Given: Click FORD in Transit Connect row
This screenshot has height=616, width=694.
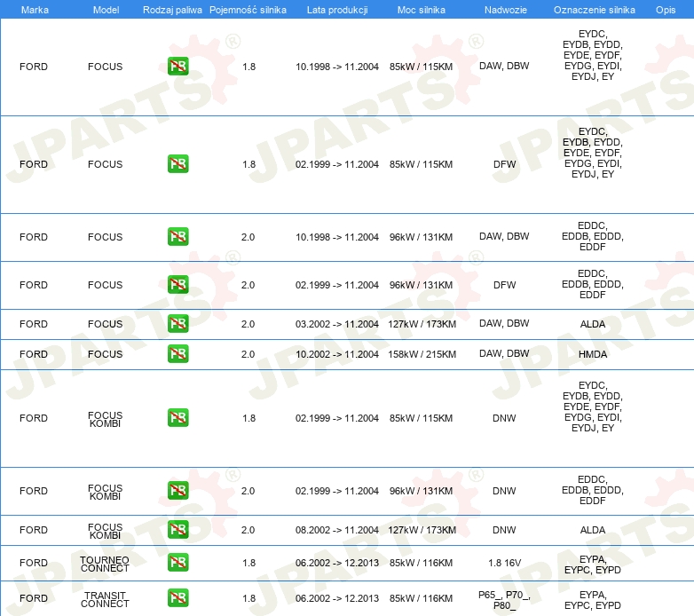Looking at the screenshot, I should point(34,598).
